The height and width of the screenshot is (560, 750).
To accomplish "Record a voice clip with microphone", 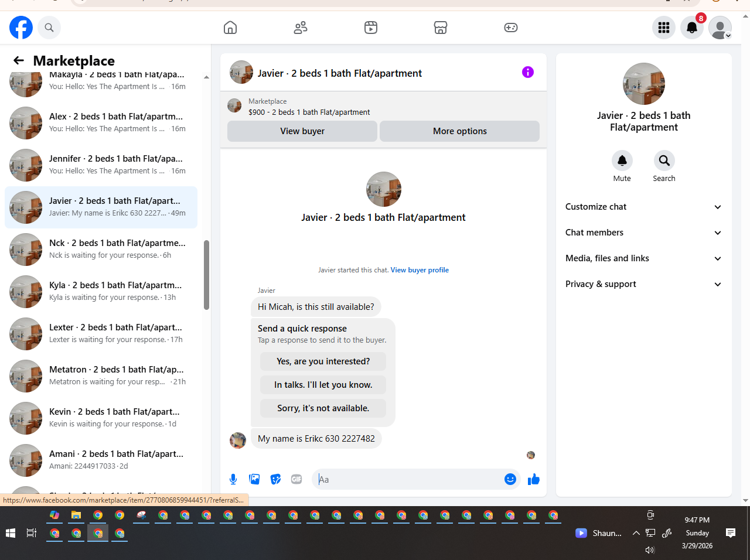I will coord(233,479).
